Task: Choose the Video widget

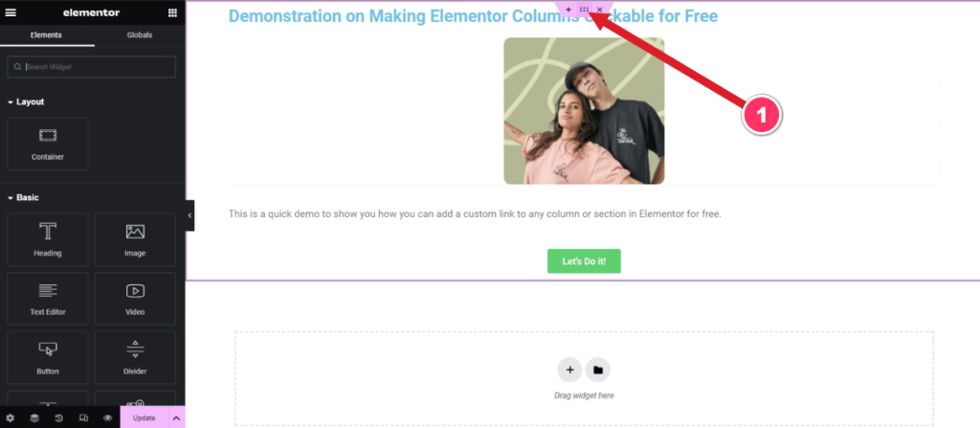Action: pos(135,299)
